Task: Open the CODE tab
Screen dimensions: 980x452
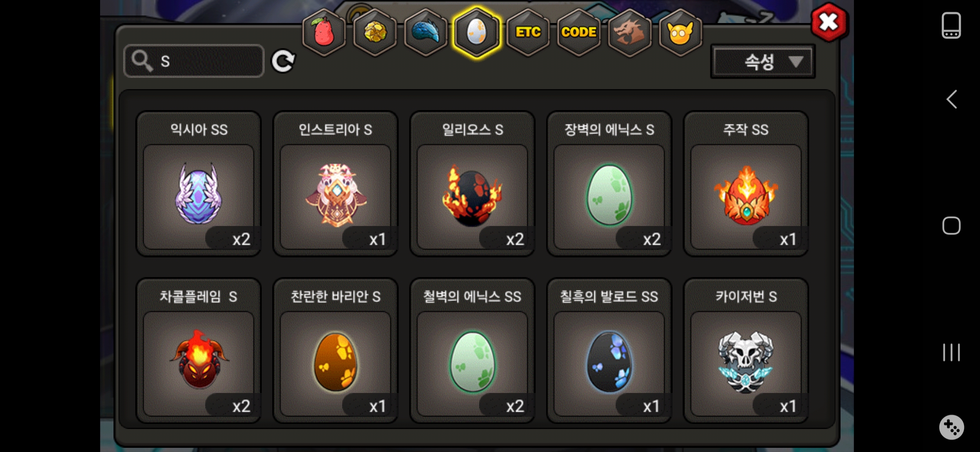Action: coord(579,32)
